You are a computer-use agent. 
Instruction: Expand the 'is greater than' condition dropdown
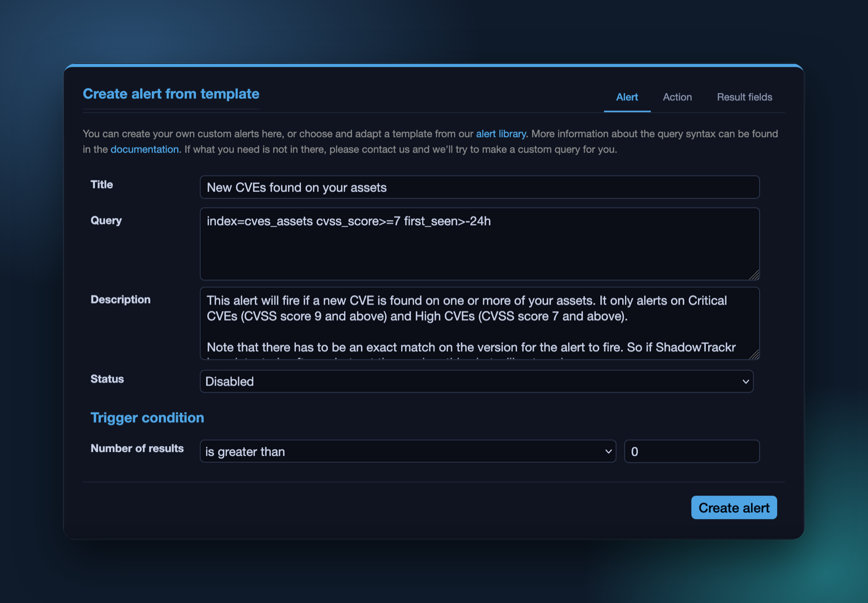click(x=408, y=451)
